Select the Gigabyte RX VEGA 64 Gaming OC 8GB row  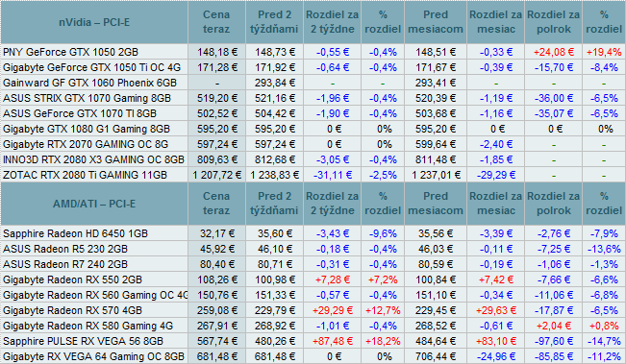pyautogui.click(x=313, y=357)
